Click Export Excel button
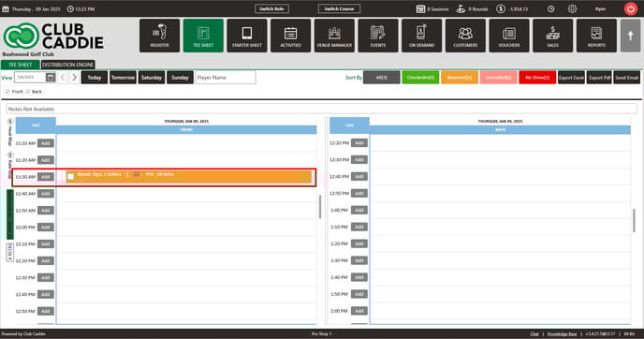The height and width of the screenshot is (339, 644). 571,77
